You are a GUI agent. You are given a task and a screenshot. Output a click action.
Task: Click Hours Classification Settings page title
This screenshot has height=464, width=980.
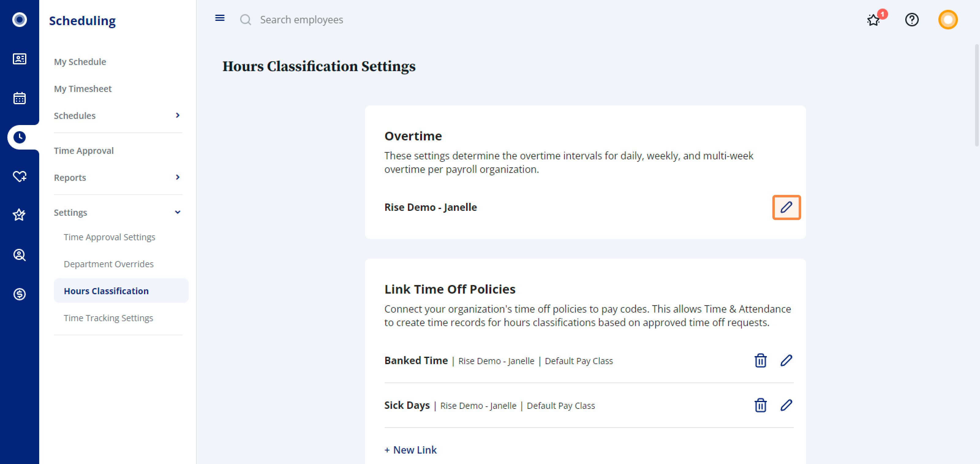pos(319,66)
